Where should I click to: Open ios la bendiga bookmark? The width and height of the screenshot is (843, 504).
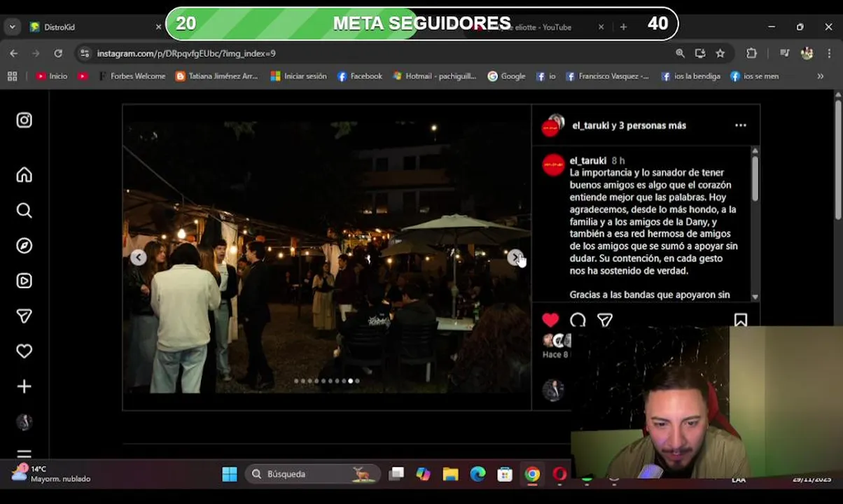[690, 76]
